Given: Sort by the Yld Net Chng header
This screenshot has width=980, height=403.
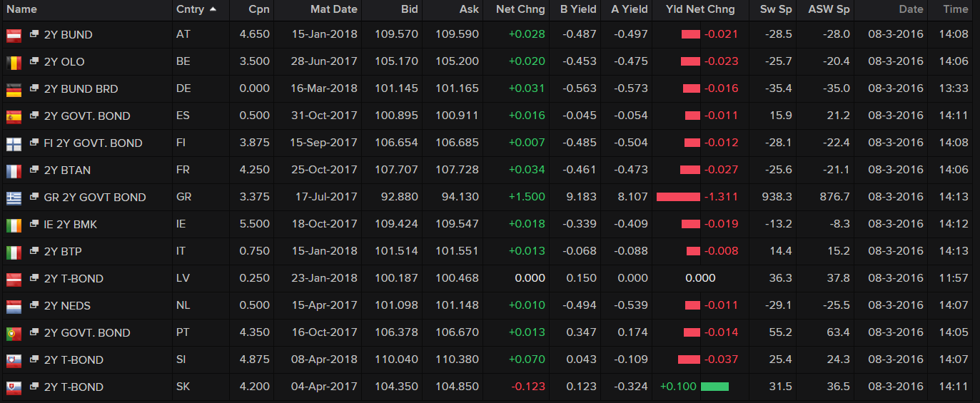Looking at the screenshot, I should (x=700, y=9).
